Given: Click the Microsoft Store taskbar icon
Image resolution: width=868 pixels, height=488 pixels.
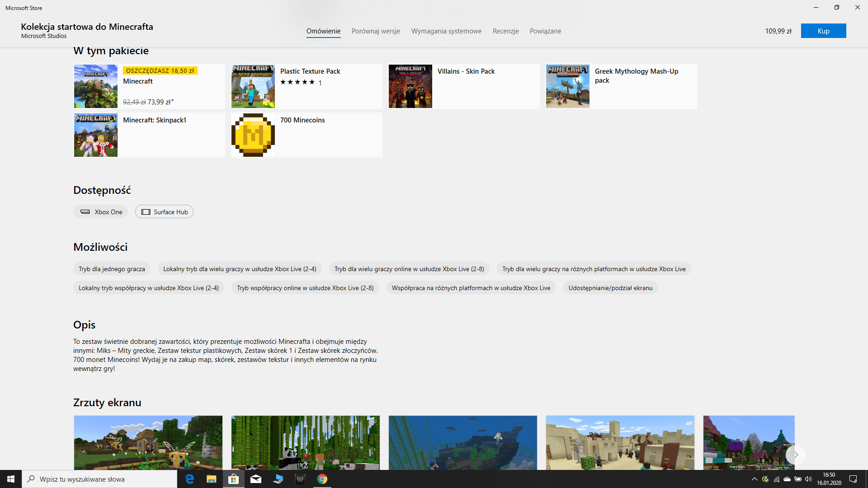Looking at the screenshot, I should (x=233, y=479).
